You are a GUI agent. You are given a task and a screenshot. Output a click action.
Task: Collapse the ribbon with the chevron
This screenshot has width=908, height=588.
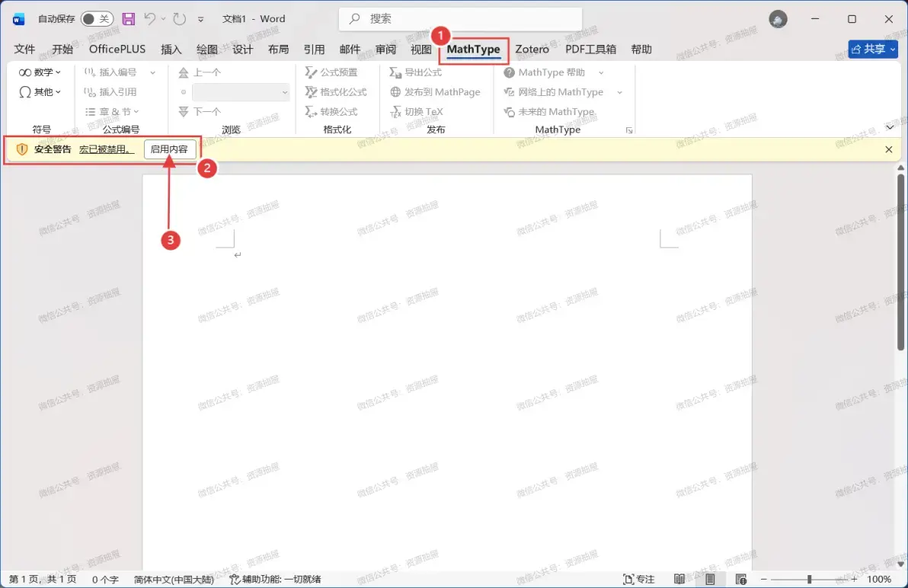[x=890, y=127]
